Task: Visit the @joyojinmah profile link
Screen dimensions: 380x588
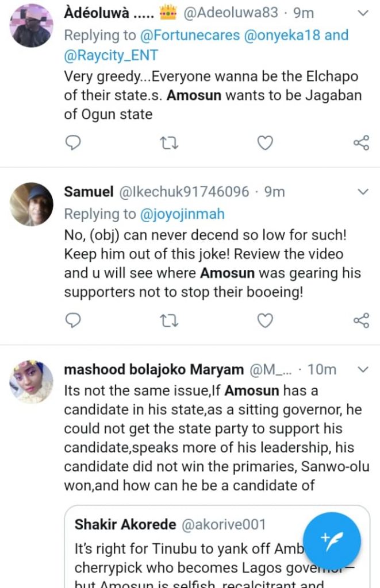Action: (183, 214)
